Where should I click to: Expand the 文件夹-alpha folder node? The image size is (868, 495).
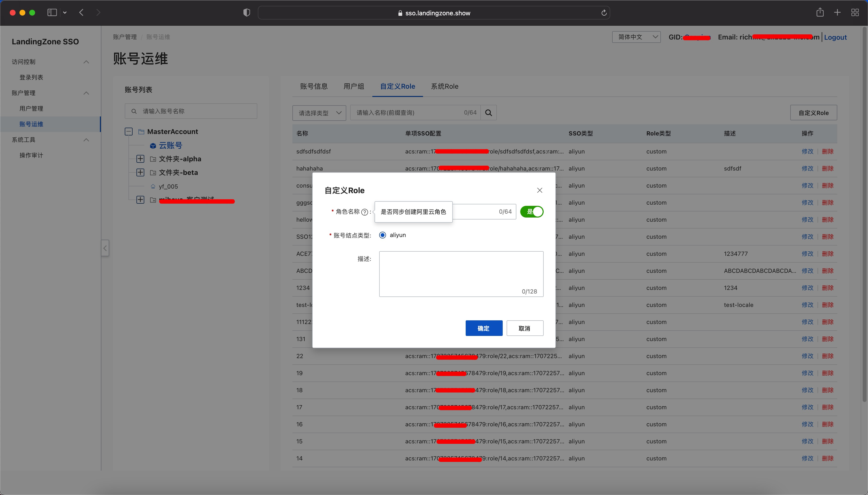[140, 159]
